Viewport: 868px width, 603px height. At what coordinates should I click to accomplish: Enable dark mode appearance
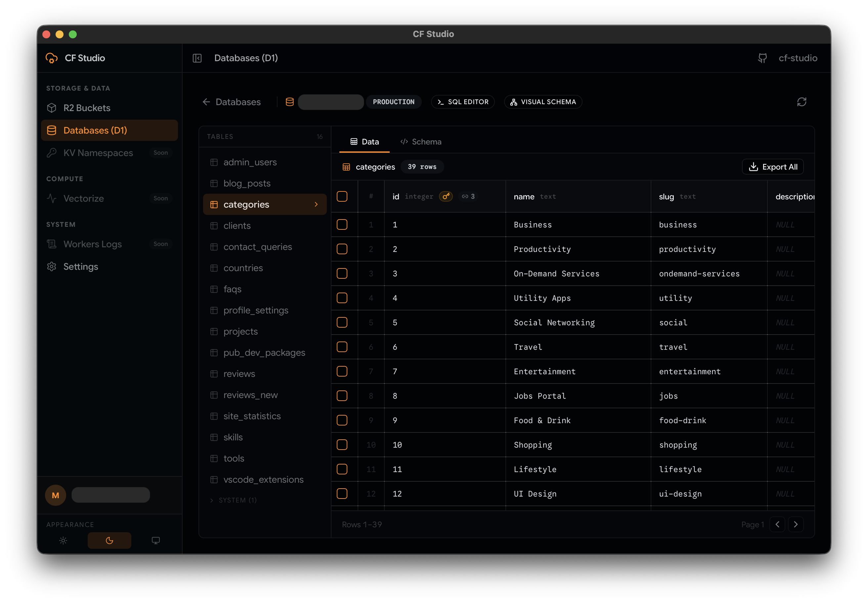(109, 540)
